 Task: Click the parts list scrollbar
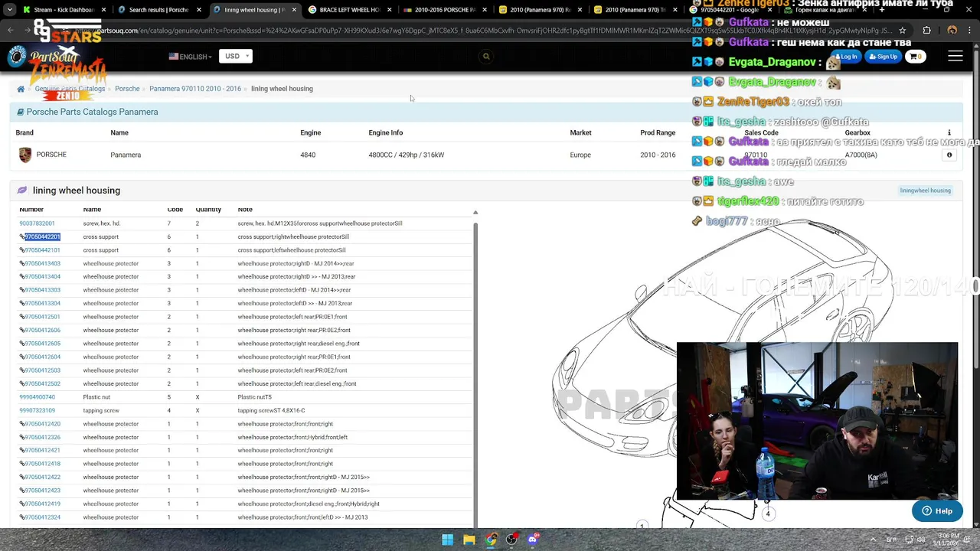(475, 375)
